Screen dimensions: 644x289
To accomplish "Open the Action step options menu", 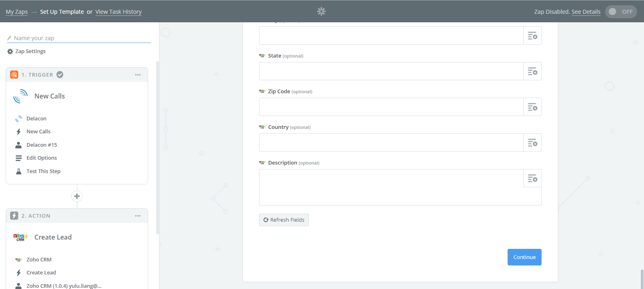I will 138,216.
